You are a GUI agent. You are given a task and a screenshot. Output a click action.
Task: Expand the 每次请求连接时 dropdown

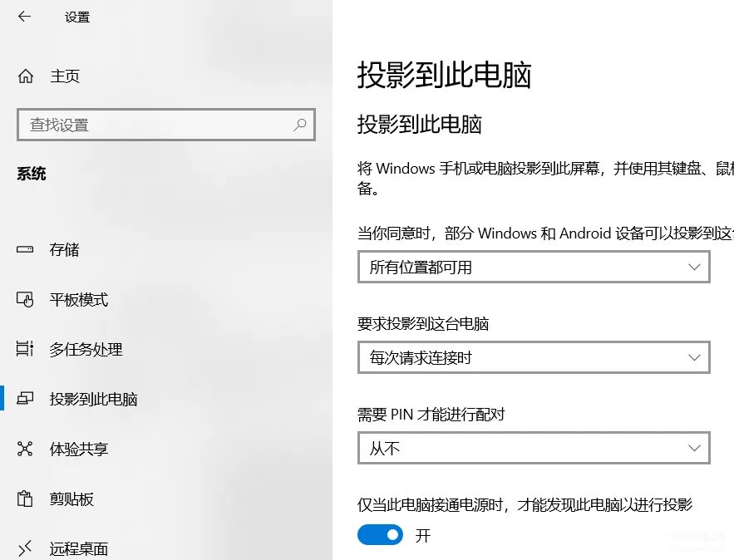[533, 357]
